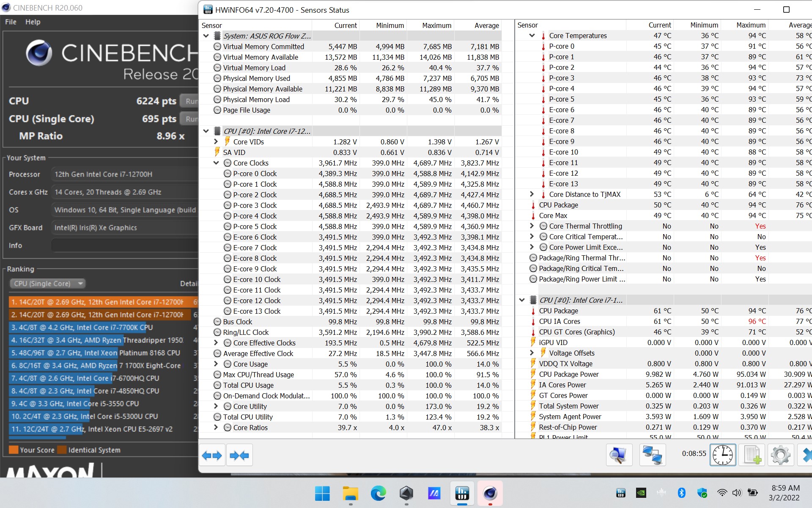The height and width of the screenshot is (508, 812).
Task: Select the Ring/LLC Clock row
Action: pyautogui.click(x=351, y=332)
